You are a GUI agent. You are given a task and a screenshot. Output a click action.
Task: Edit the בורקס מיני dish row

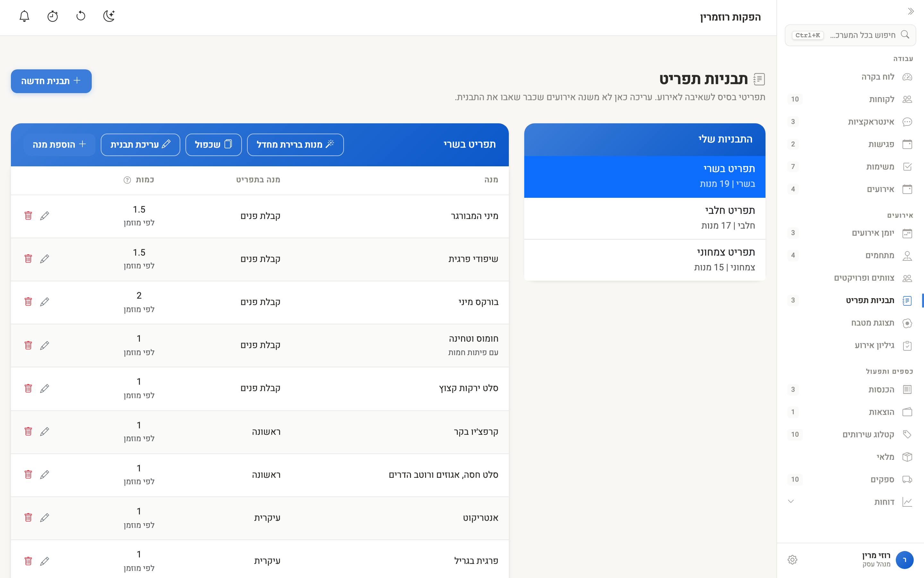(45, 302)
